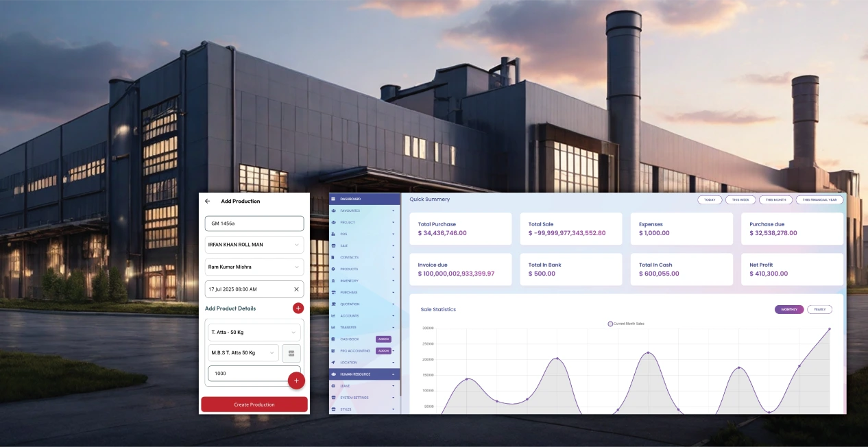Toggle Current Month Sales legend marker
This screenshot has height=447, width=868.
coord(610,324)
